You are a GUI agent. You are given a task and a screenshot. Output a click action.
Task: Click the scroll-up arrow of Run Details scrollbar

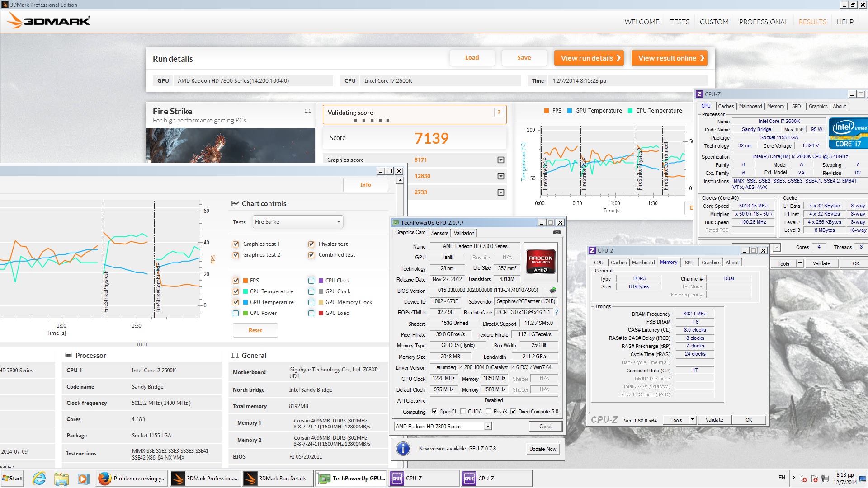coord(400,181)
